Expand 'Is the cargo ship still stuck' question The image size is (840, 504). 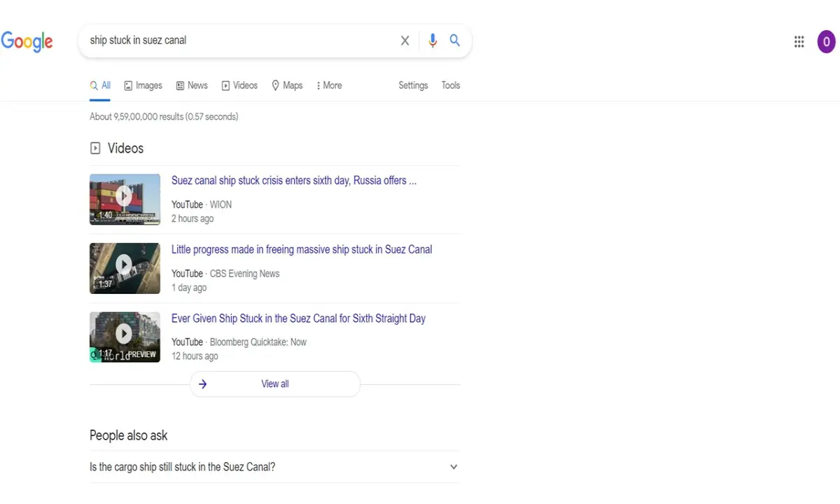[x=274, y=467]
